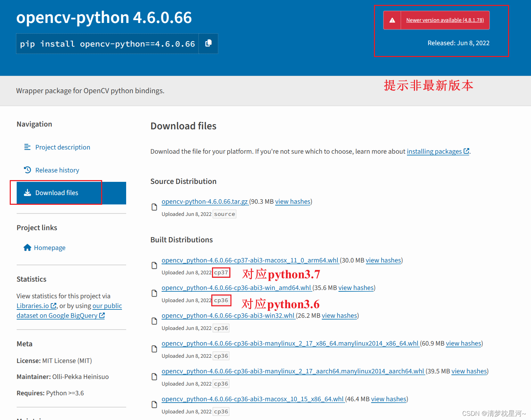Click 'Maintainer: Olli-Pekka Heinisuo' text
Viewport: 531px width, 420px height.
pos(63,377)
